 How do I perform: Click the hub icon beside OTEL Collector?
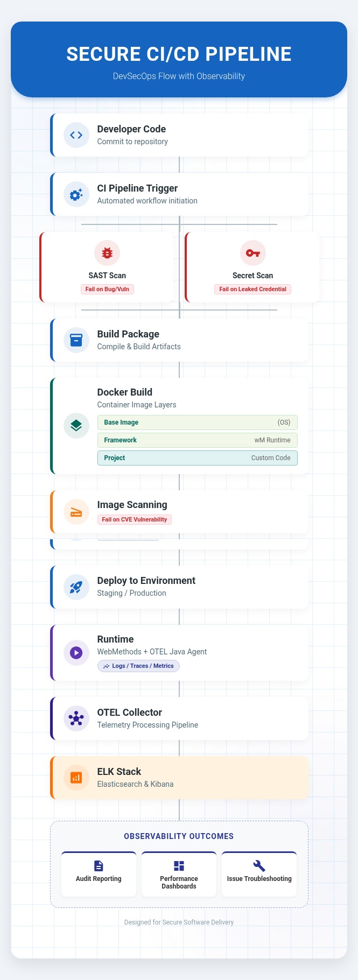pyautogui.click(x=76, y=718)
